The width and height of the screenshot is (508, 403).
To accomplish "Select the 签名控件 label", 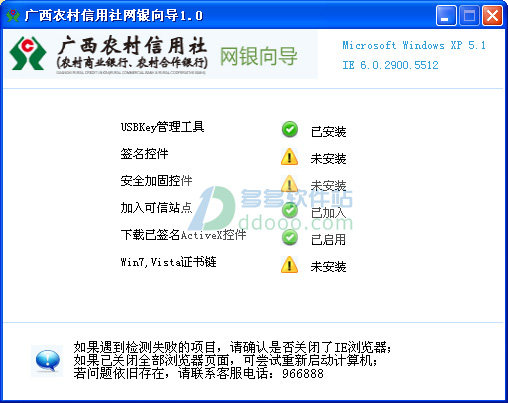I will point(144,154).
